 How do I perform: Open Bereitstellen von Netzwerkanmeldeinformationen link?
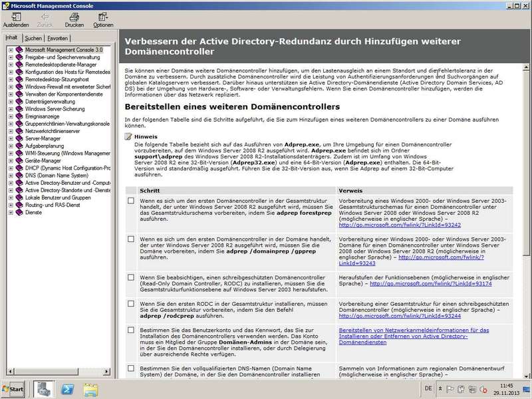click(x=414, y=336)
